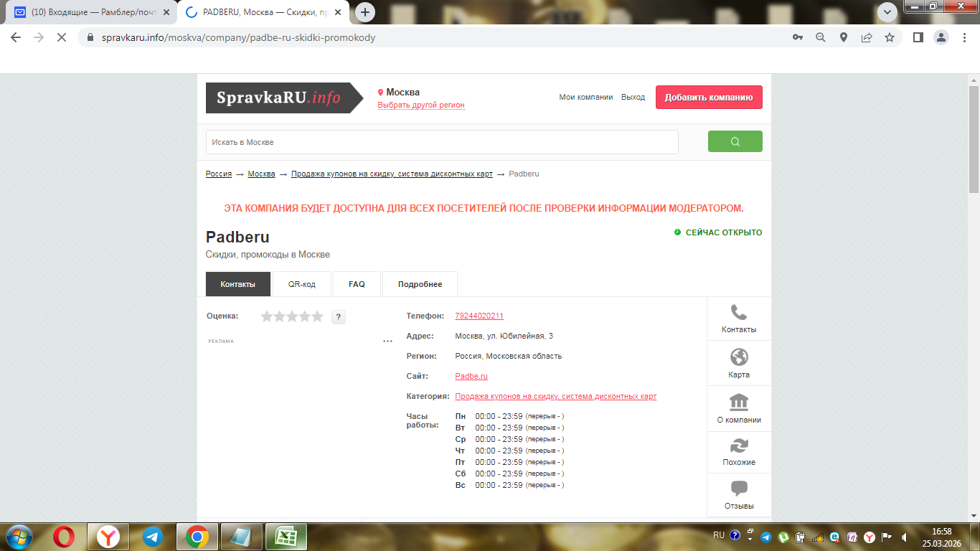Open the Windows Start menu
Viewport: 980px width, 551px height.
[19, 537]
